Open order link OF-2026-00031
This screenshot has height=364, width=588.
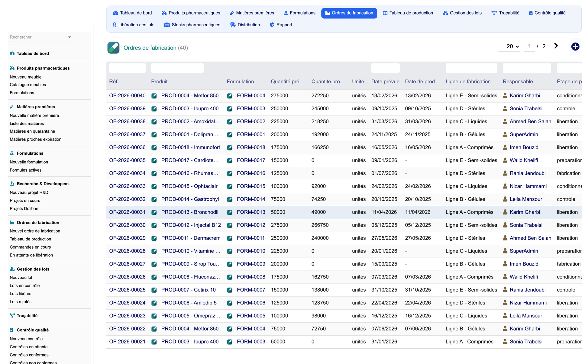127,212
